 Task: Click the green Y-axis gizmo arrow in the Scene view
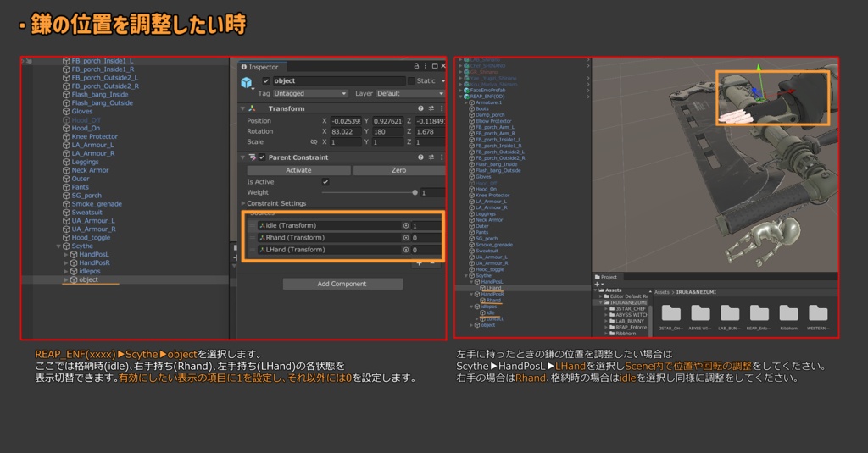759,69
